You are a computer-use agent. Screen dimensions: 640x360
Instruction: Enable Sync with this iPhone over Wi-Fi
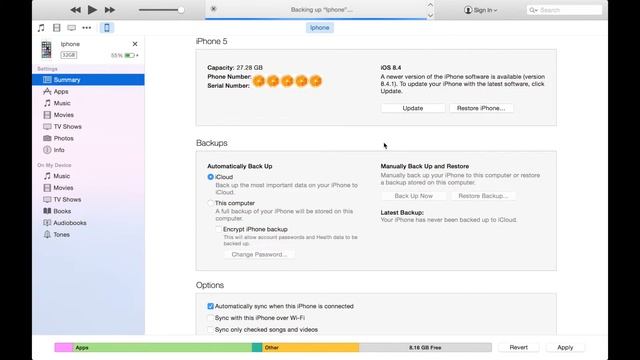tap(211, 318)
